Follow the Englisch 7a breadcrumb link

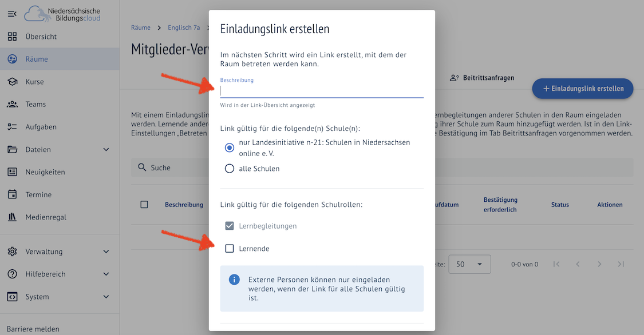(x=184, y=27)
